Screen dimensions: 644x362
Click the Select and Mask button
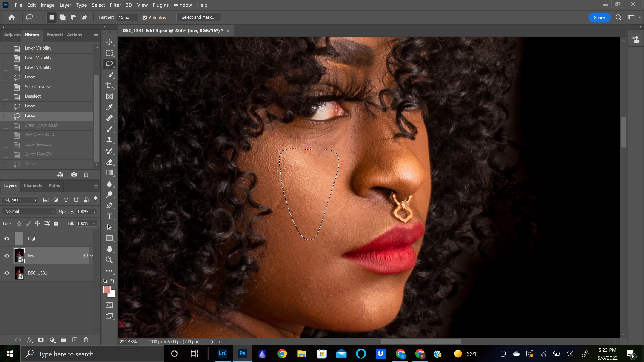pos(199,17)
